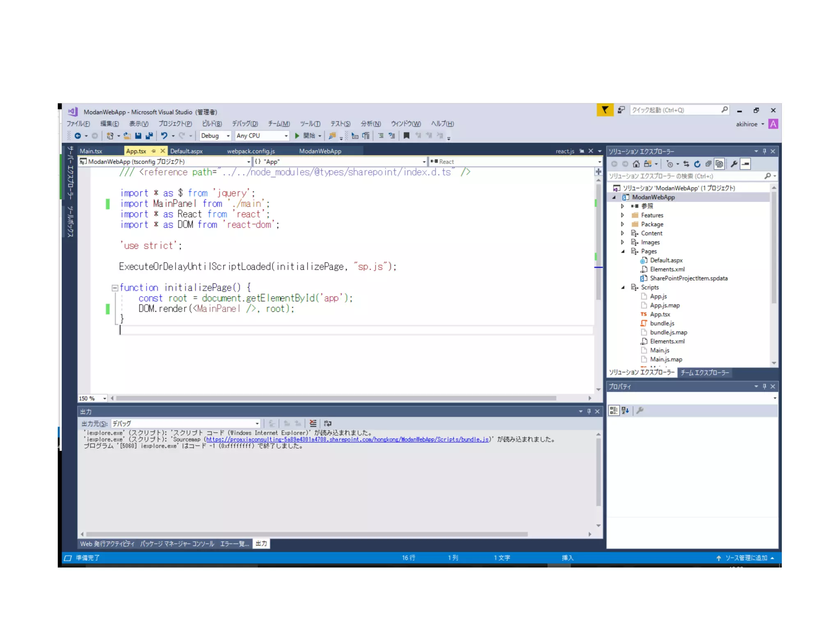
Task: Click Clear All icon in Output panel
Action: click(313, 423)
